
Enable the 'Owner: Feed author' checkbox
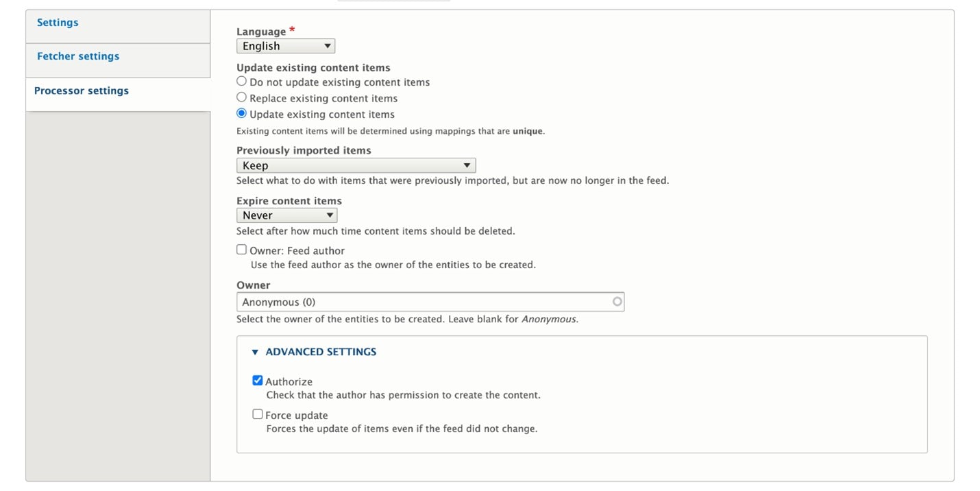tap(241, 250)
